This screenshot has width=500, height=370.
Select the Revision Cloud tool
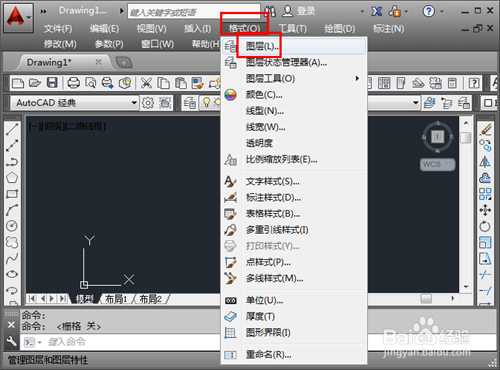(x=12, y=242)
